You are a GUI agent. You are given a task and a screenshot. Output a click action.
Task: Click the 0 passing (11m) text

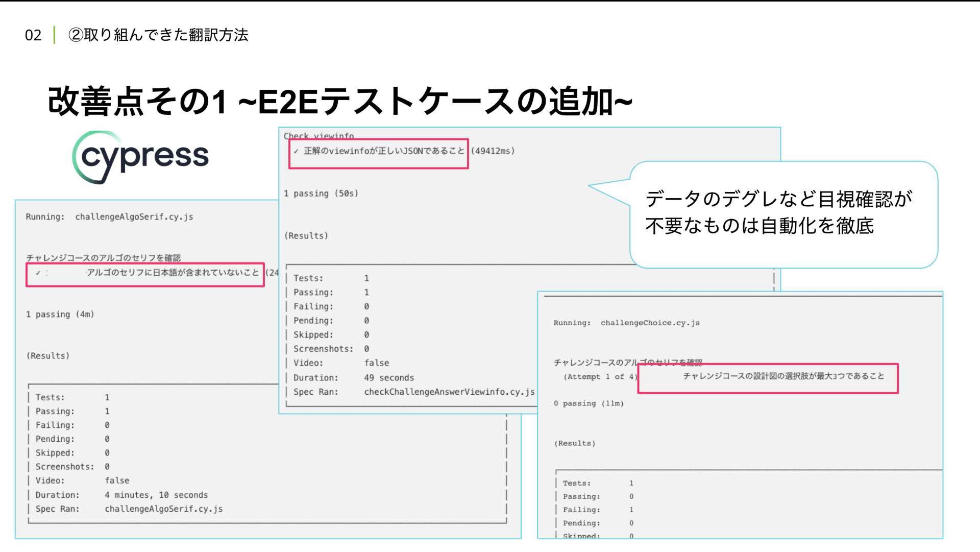[589, 404]
